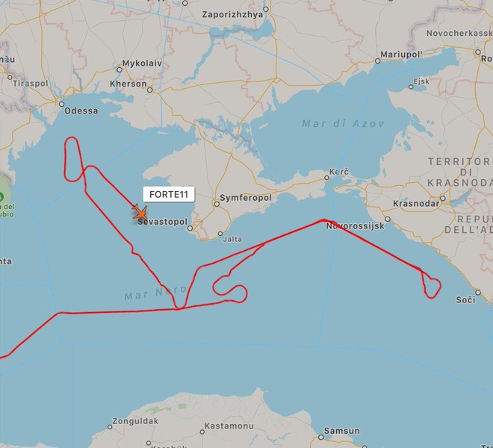Click the Kerč city marker
Screen dimensions: 493x448
point(326,178)
